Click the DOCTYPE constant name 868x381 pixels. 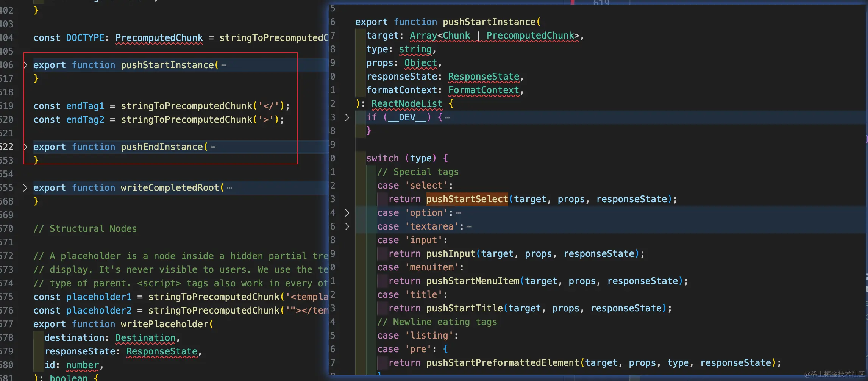[x=85, y=38]
